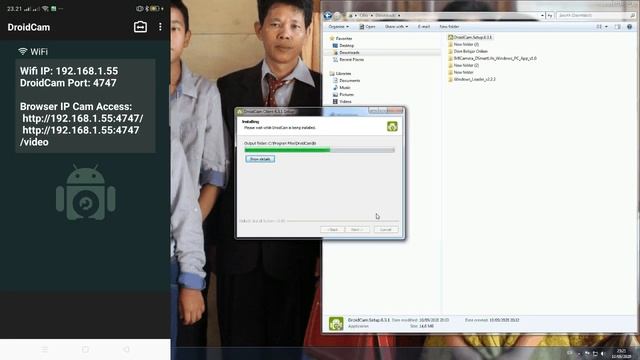Tap the DroidCam Android robot logo
The width and height of the screenshot is (640, 360).
tap(86, 192)
